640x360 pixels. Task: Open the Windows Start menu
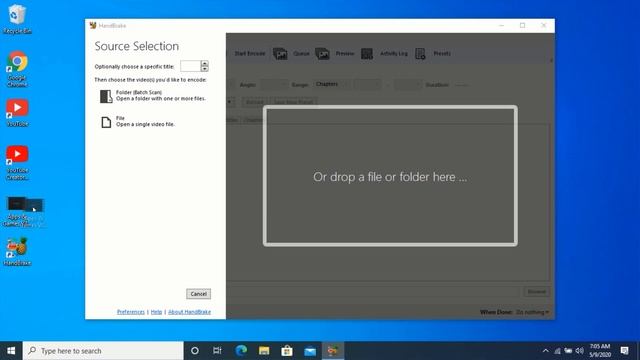11,351
